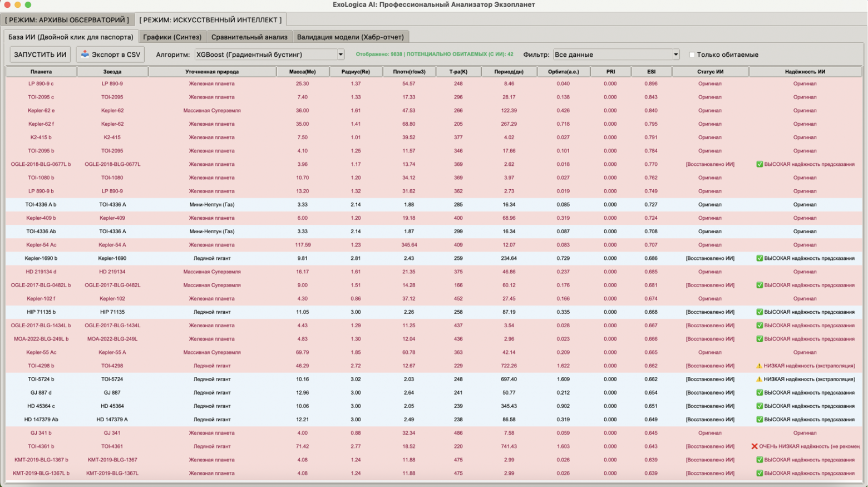This screenshot has width=868, height=487.
Task: Click red cross icon in TOI-4361 b row
Action: coord(754,446)
